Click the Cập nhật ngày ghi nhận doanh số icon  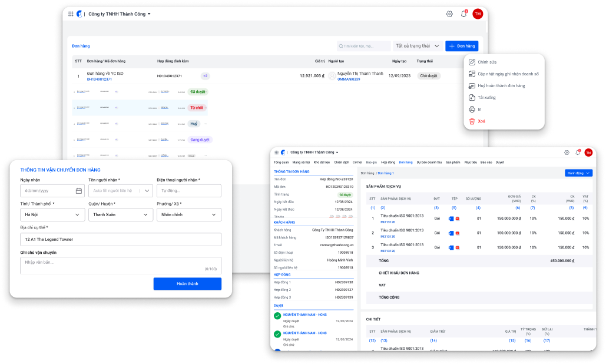click(x=472, y=74)
